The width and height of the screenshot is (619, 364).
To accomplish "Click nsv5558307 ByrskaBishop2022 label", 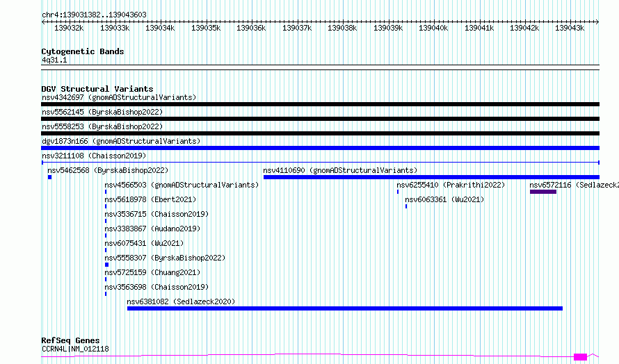I will pos(165,258).
